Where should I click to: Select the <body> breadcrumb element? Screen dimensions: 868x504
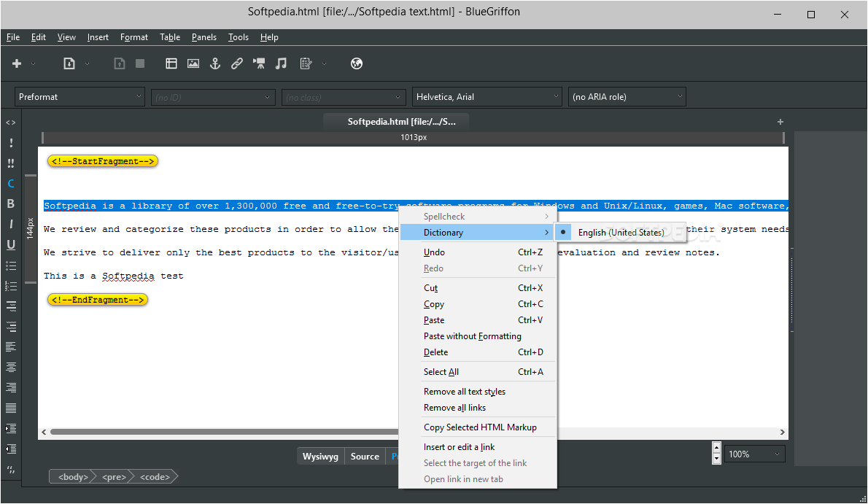pyautogui.click(x=73, y=477)
